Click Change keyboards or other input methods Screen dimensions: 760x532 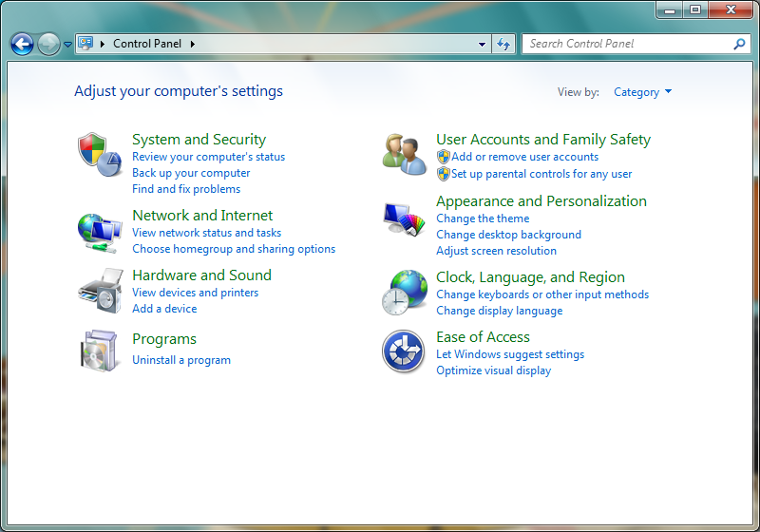pos(542,294)
